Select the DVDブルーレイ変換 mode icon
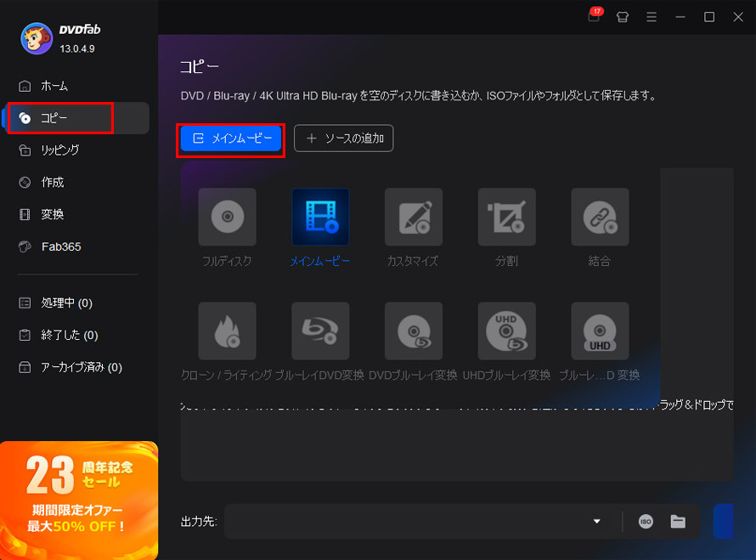The width and height of the screenshot is (756, 560). pyautogui.click(x=414, y=331)
